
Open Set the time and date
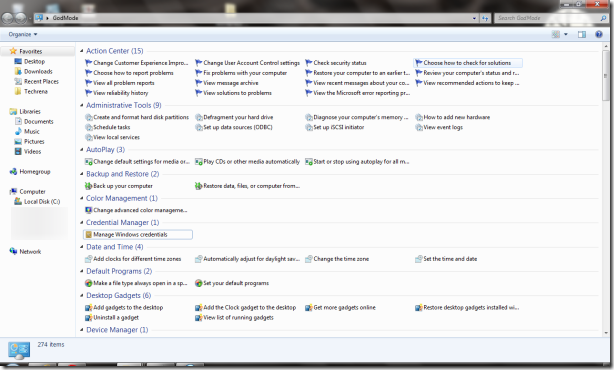tap(450, 259)
